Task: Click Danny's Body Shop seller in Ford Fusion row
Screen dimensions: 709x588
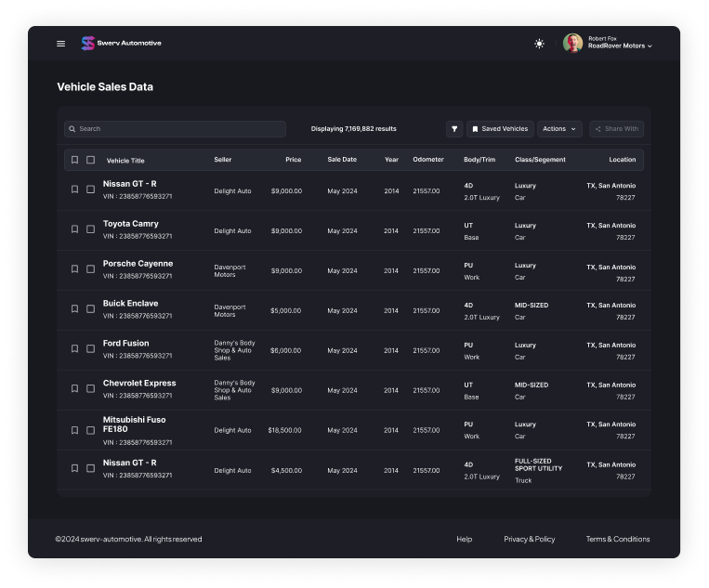Action: pyautogui.click(x=234, y=350)
